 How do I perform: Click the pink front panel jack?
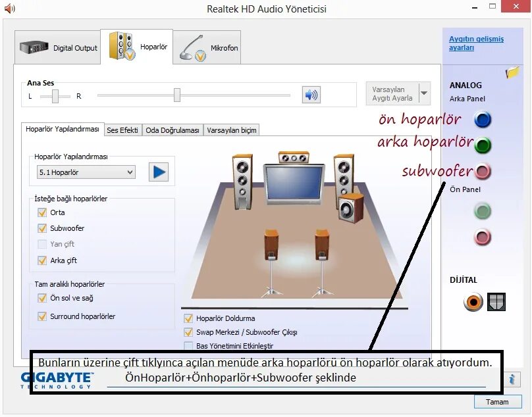point(482,237)
